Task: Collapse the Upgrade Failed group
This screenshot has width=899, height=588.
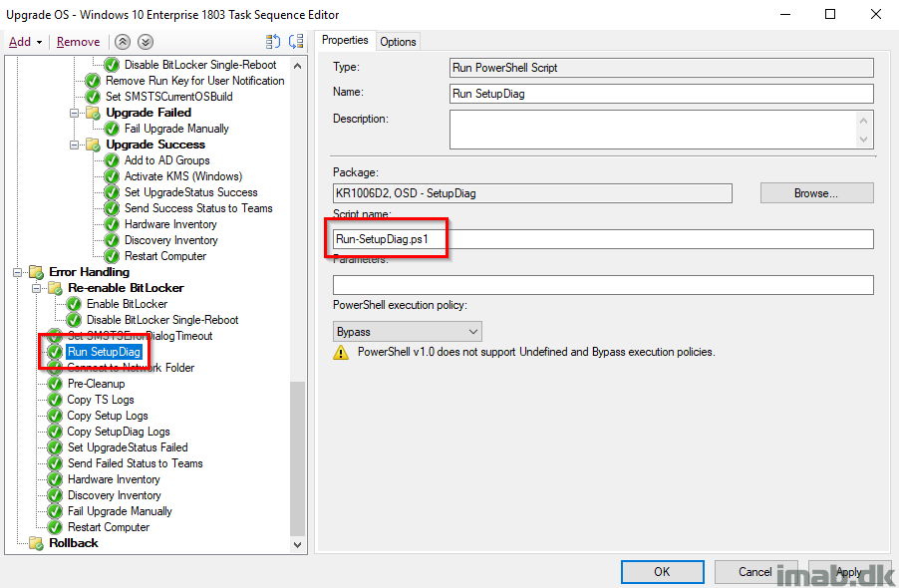Action: pos(74,113)
